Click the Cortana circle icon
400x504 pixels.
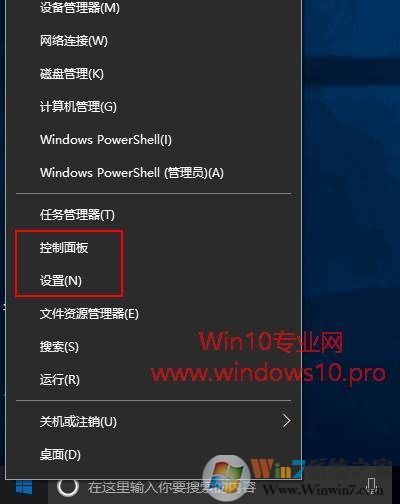click(68, 487)
